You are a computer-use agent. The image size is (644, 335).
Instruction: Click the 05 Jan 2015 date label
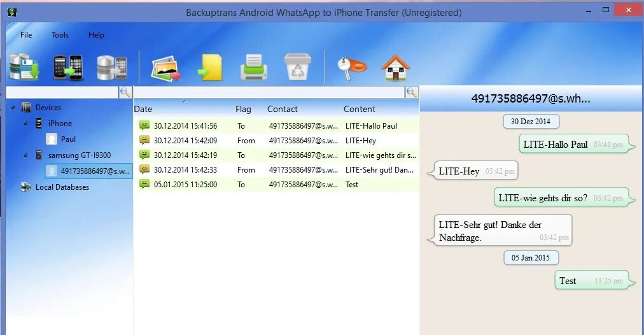click(531, 258)
